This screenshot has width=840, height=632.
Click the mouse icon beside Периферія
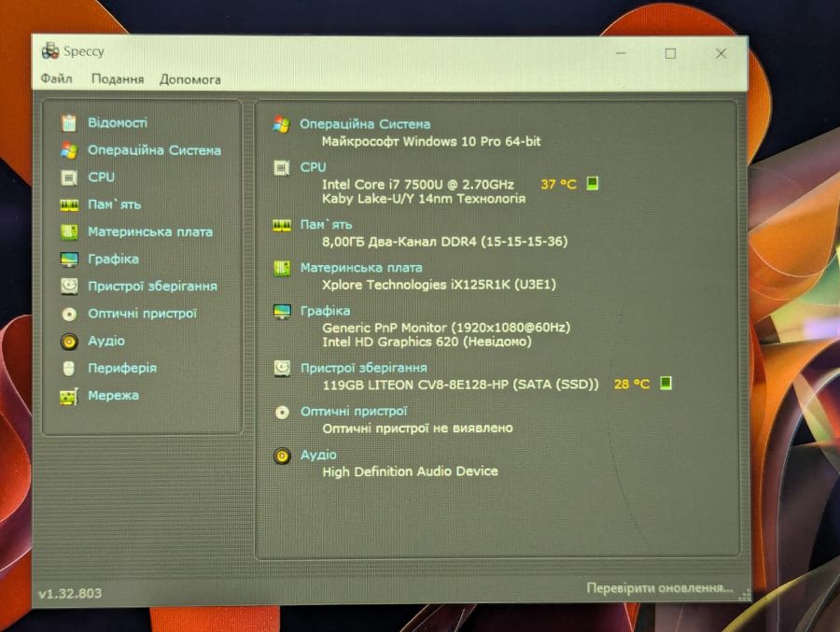click(x=68, y=368)
